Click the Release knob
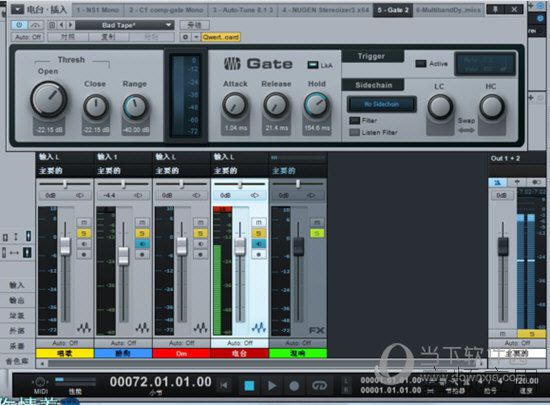The image size is (550, 405). tap(276, 104)
